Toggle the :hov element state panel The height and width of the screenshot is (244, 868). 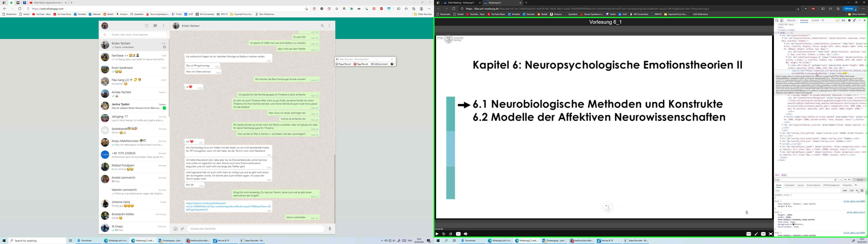point(845,190)
